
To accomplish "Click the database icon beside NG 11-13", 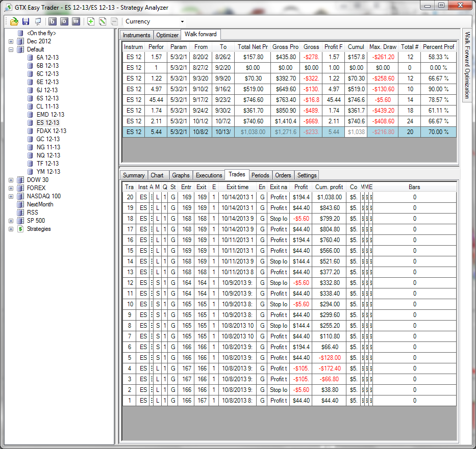I will 30,147.
